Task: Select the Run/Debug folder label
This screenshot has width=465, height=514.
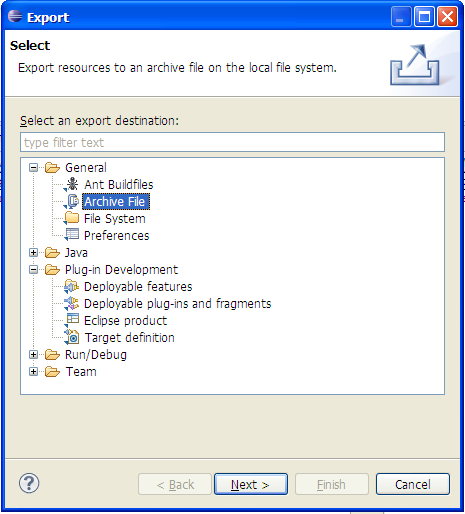Action: 96,355
